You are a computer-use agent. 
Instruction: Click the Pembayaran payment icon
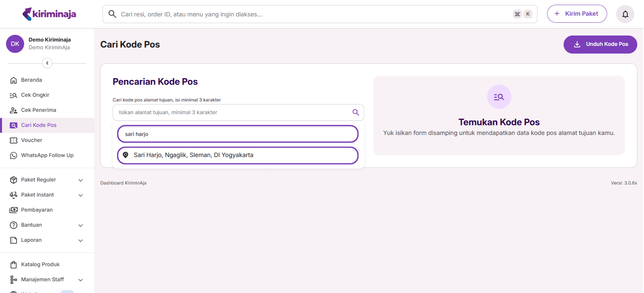pyautogui.click(x=13, y=210)
